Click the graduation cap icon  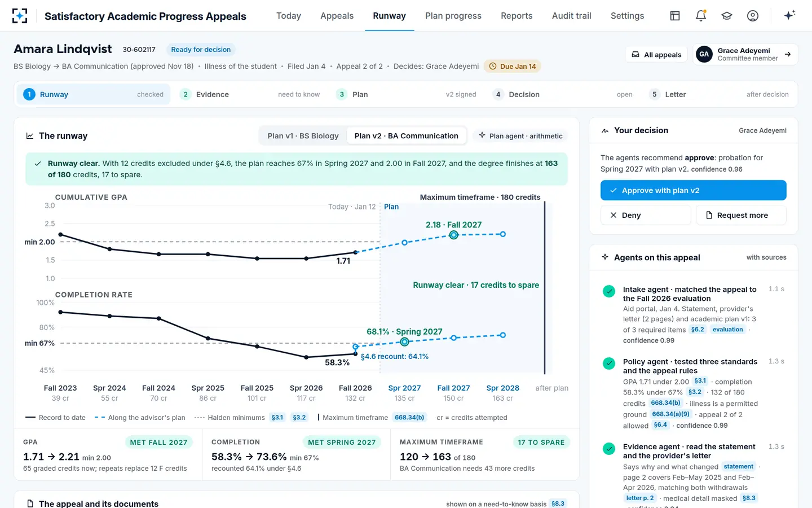pyautogui.click(x=727, y=16)
